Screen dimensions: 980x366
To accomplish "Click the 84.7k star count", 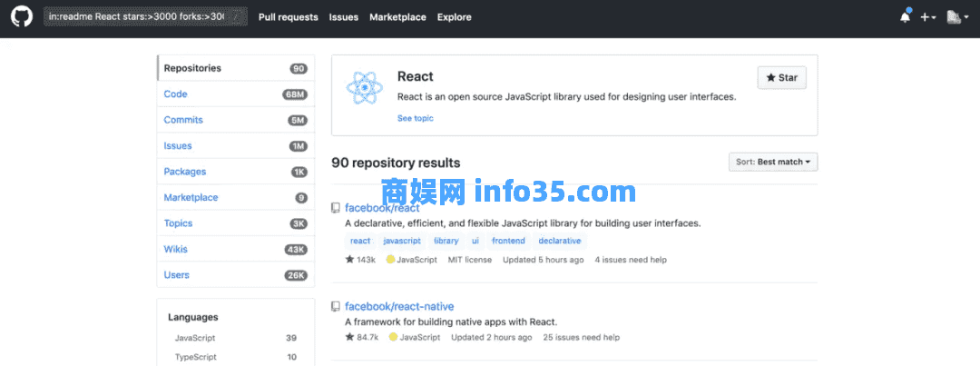I will (x=361, y=337).
